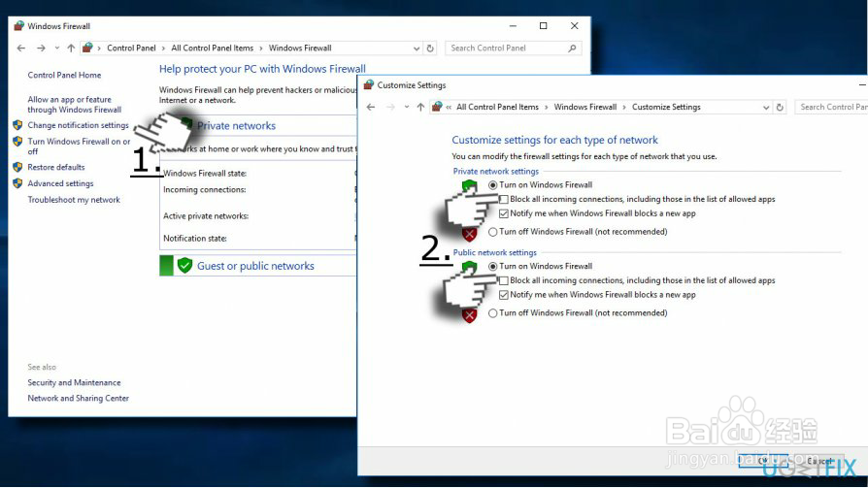
Task: Select Turn on Windows Firewall under Private network settings
Action: point(492,185)
